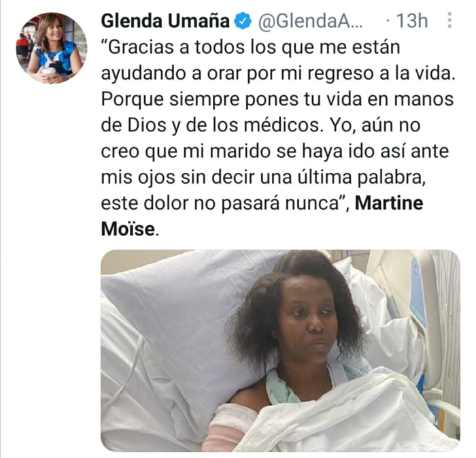
Task: Open tweet via the line starting "Gracias a todos"
Action: pyautogui.click(x=250, y=48)
